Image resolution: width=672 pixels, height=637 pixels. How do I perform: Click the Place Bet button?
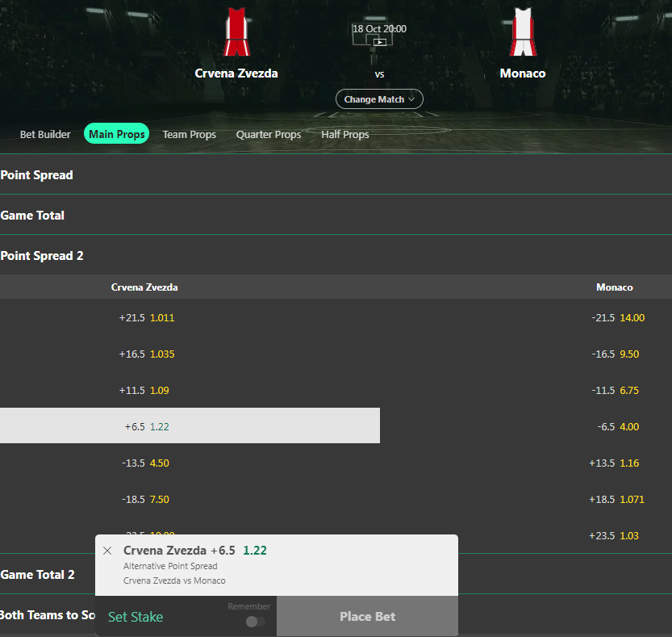[367, 616]
